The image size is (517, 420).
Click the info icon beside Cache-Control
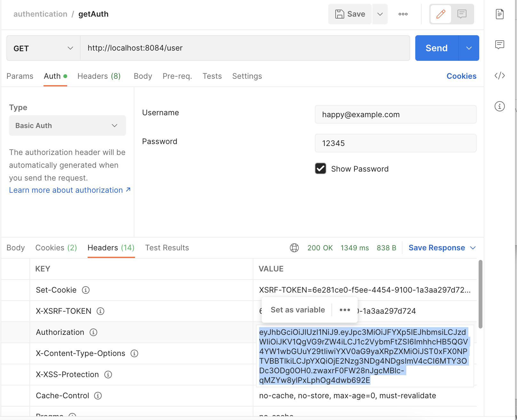click(97, 396)
